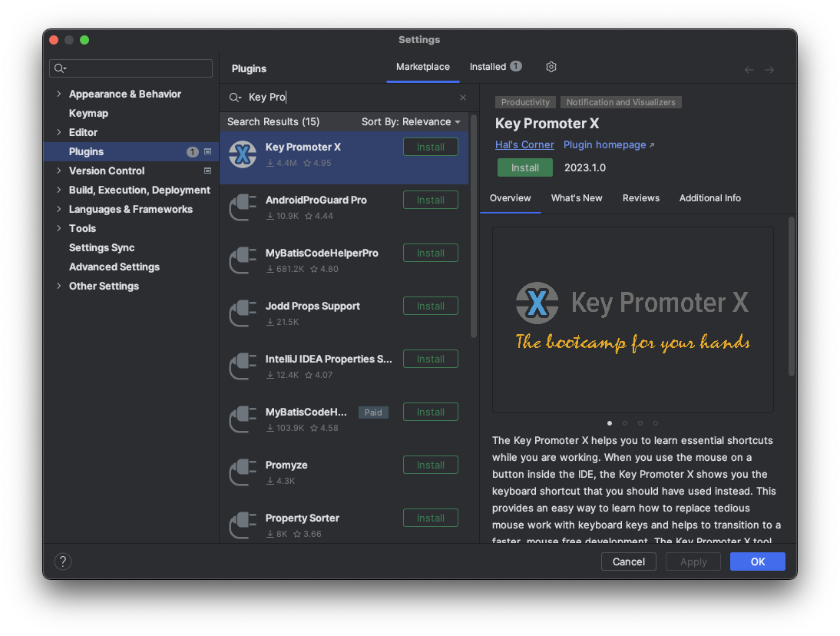The image size is (840, 636).
Task: Click the search results list scrollbar
Action: tap(474, 226)
